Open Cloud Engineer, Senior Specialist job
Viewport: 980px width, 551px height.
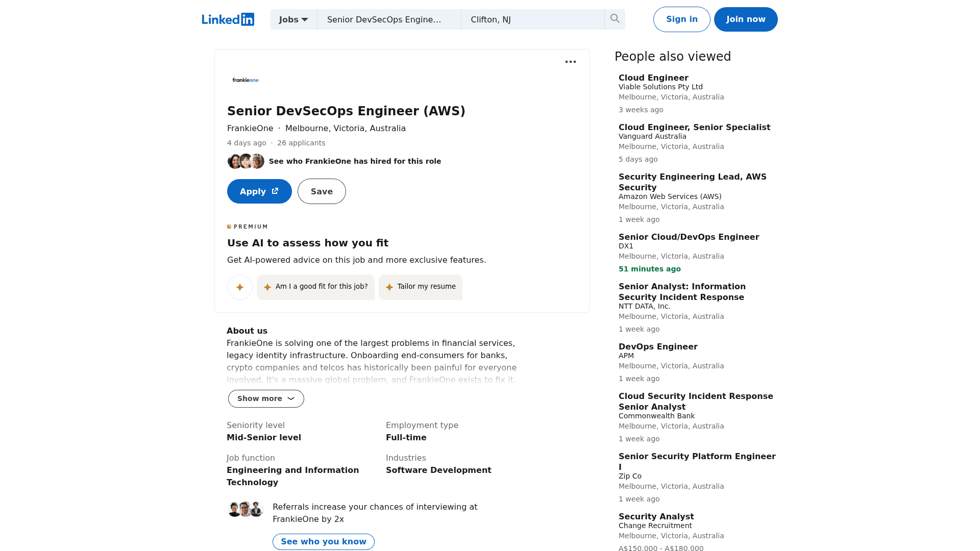pos(694,128)
